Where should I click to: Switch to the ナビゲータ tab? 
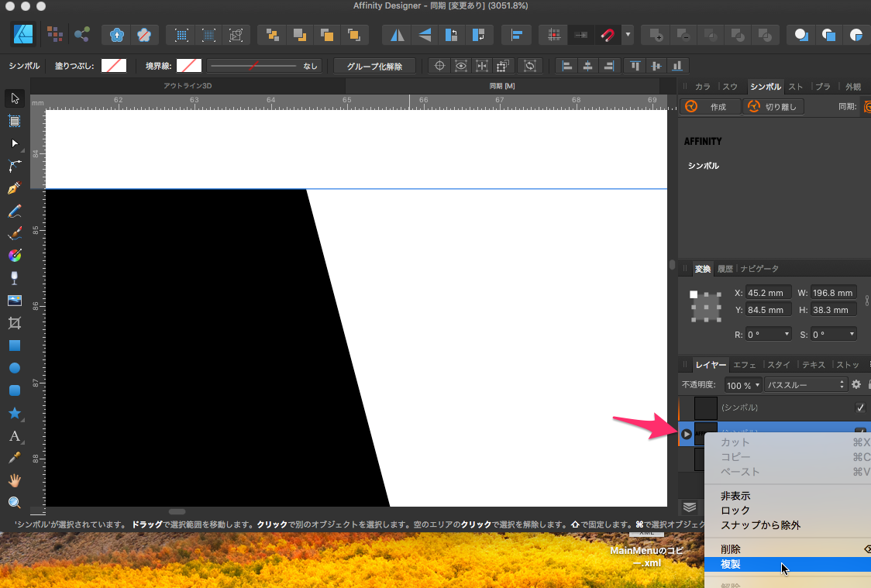(759, 269)
